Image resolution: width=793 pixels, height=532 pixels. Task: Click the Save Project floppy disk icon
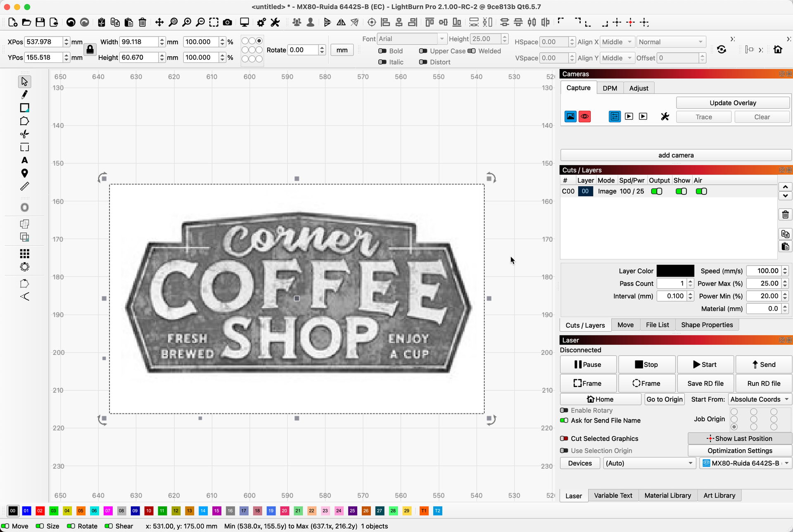coord(40,22)
